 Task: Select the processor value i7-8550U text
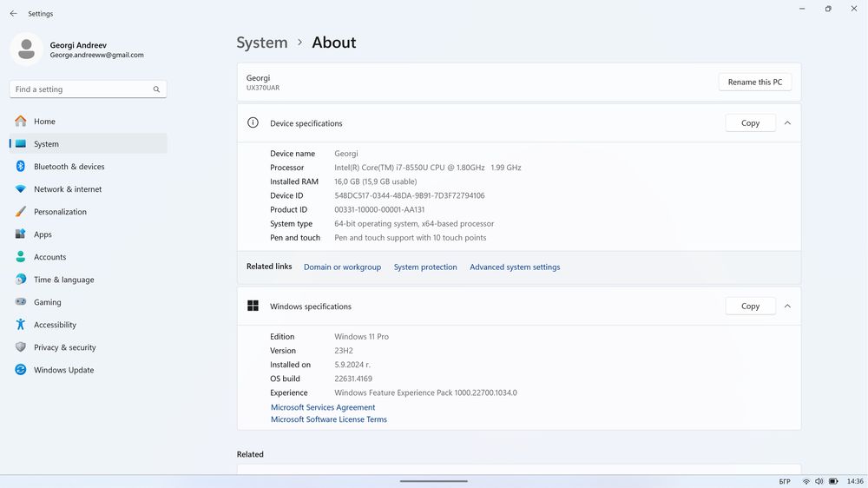tap(427, 168)
